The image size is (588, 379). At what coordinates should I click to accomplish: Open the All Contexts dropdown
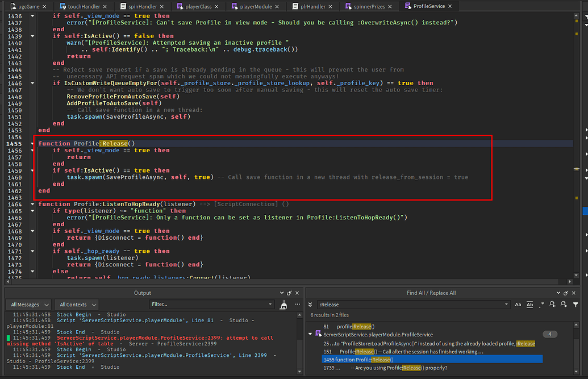pyautogui.click(x=76, y=304)
